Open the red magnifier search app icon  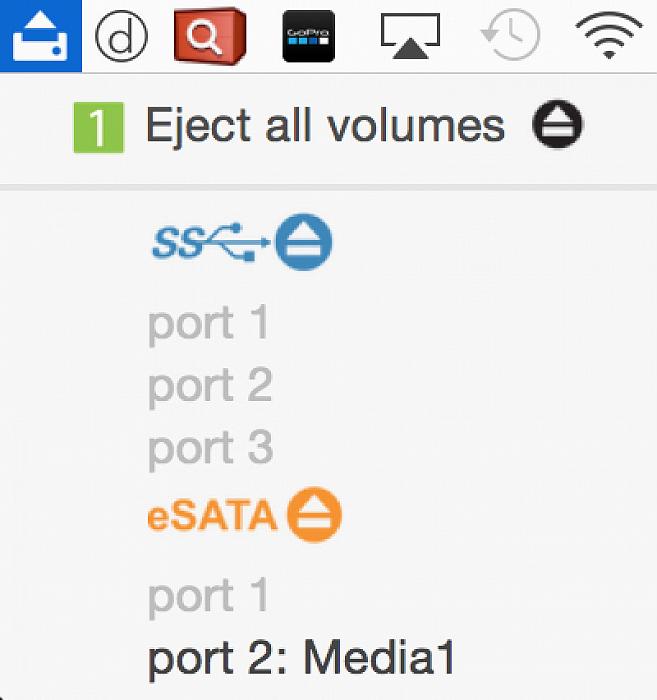(210, 35)
